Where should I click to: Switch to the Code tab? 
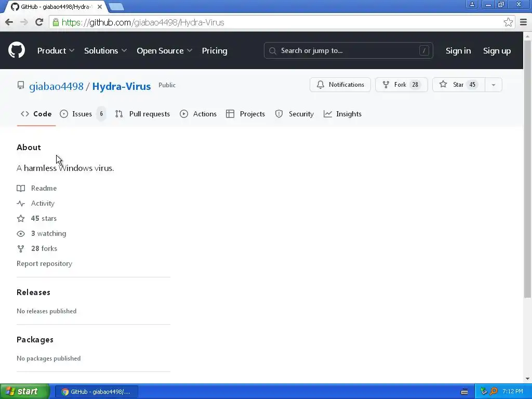[36, 114]
